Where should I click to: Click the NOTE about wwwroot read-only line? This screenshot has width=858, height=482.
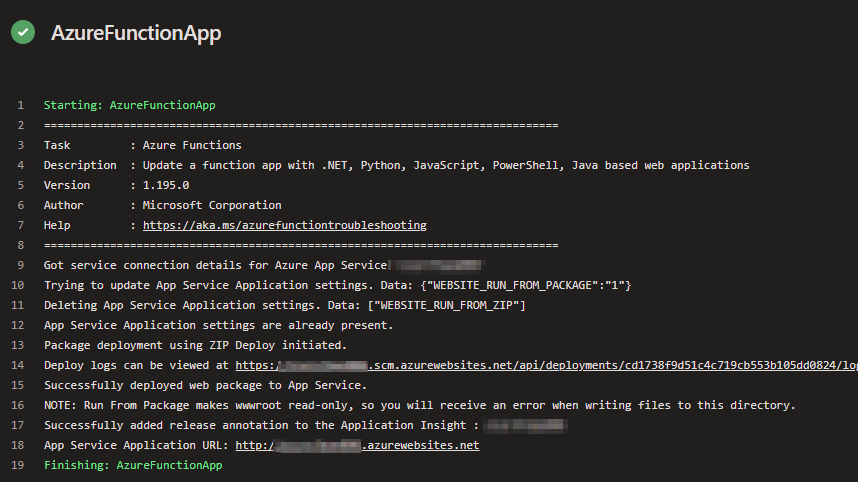[419, 405]
